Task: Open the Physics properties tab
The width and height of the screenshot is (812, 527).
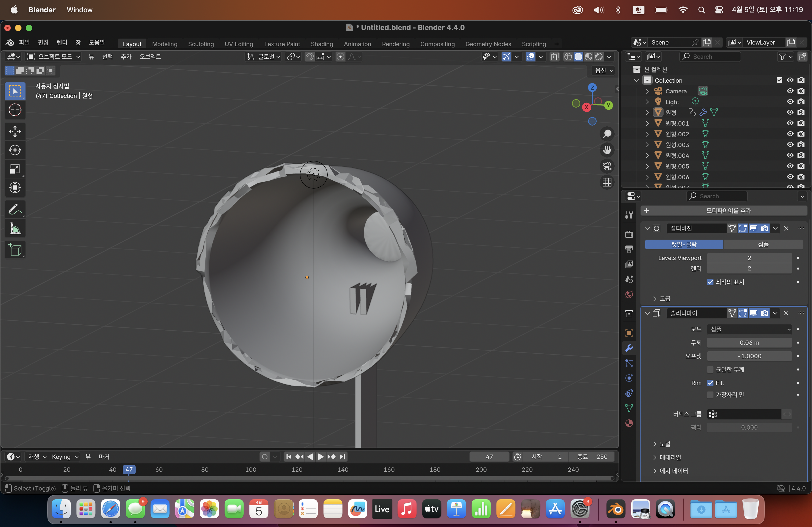Action: coord(629,378)
